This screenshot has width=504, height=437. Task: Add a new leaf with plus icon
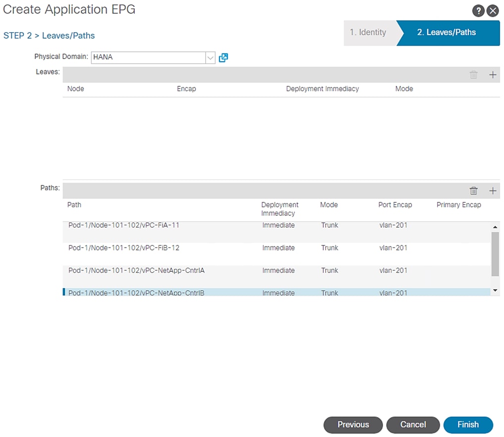[493, 75]
